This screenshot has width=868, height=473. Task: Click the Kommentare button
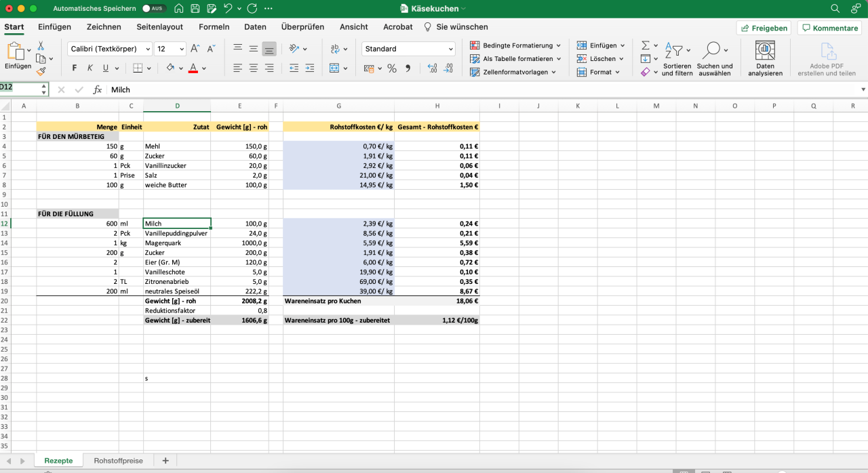(829, 28)
